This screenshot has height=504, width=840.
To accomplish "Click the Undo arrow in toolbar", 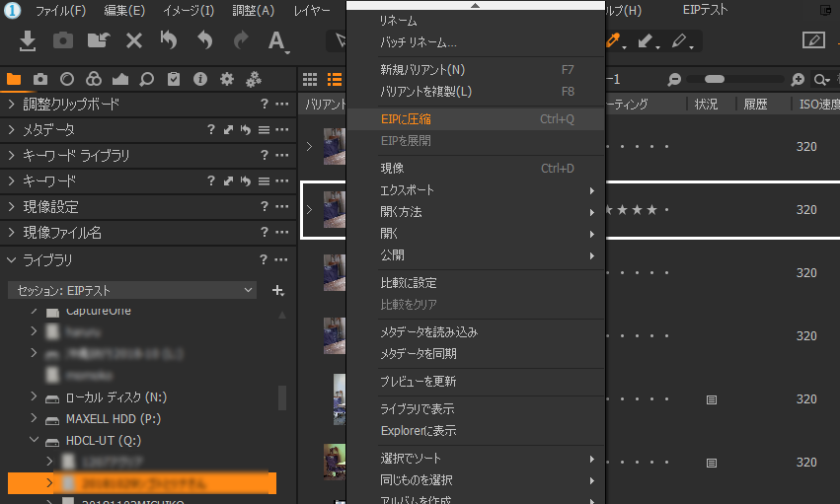I will click(x=204, y=40).
